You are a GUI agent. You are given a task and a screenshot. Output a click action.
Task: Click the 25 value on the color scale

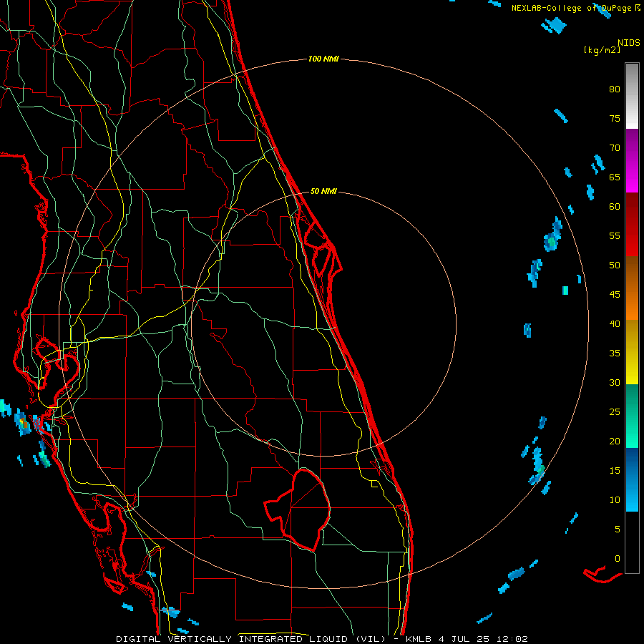click(615, 412)
